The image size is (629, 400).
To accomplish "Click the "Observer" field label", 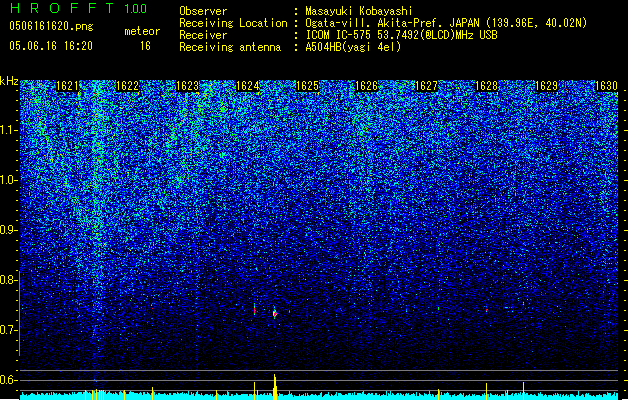I will coord(203,11).
